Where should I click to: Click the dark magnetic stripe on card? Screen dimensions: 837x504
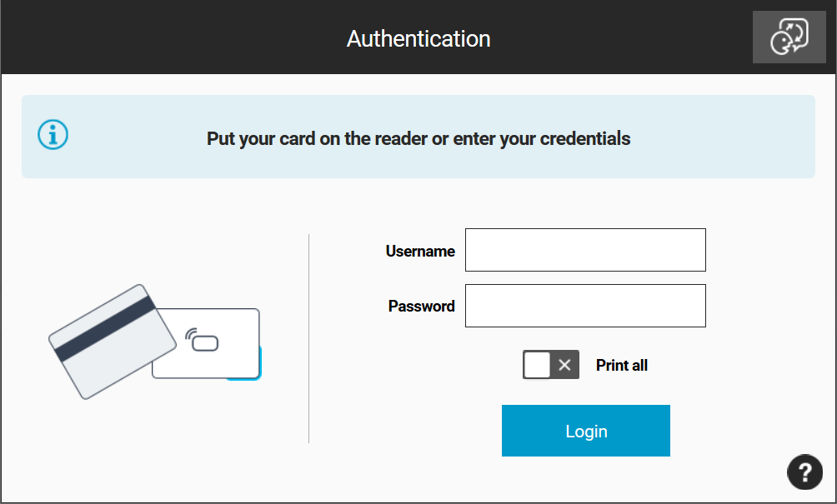pyautogui.click(x=105, y=329)
